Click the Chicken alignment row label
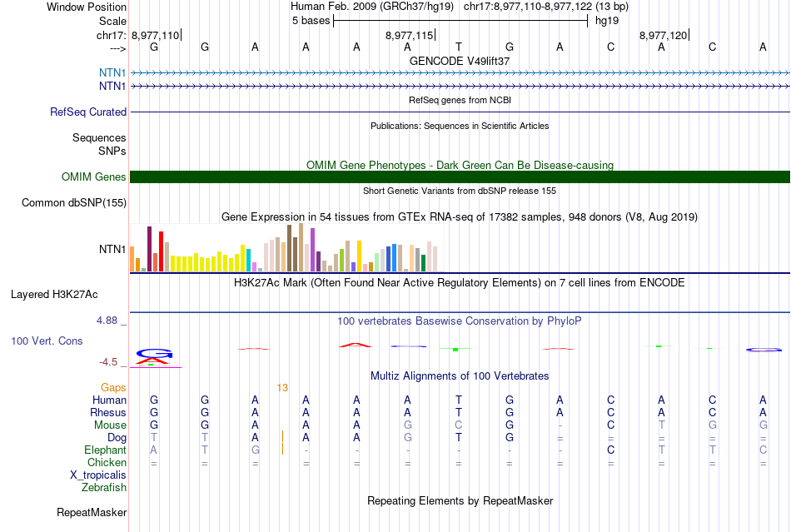 pos(107,462)
